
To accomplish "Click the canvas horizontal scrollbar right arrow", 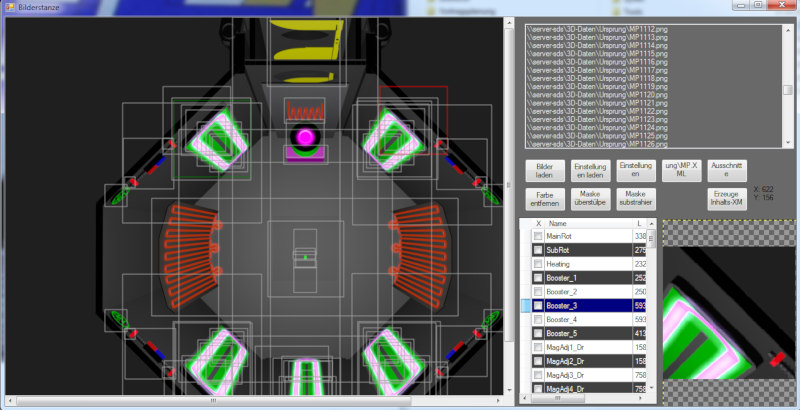I will pos(497,401).
